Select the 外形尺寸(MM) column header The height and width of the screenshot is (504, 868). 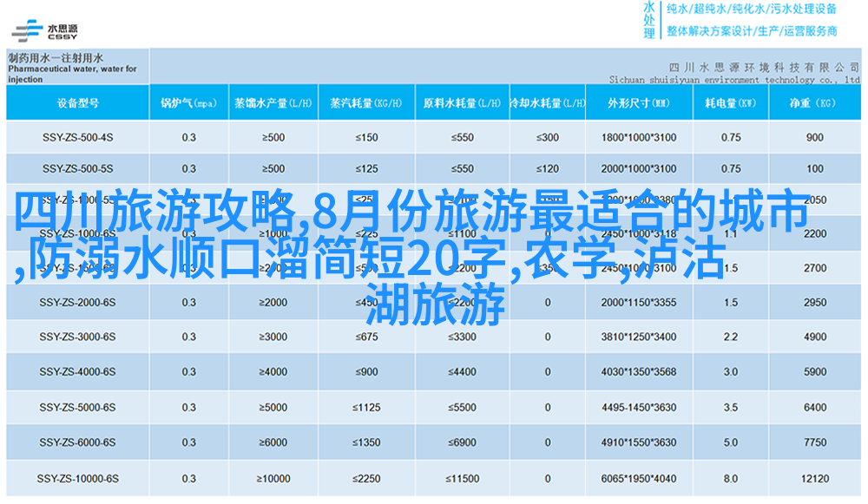click(638, 103)
